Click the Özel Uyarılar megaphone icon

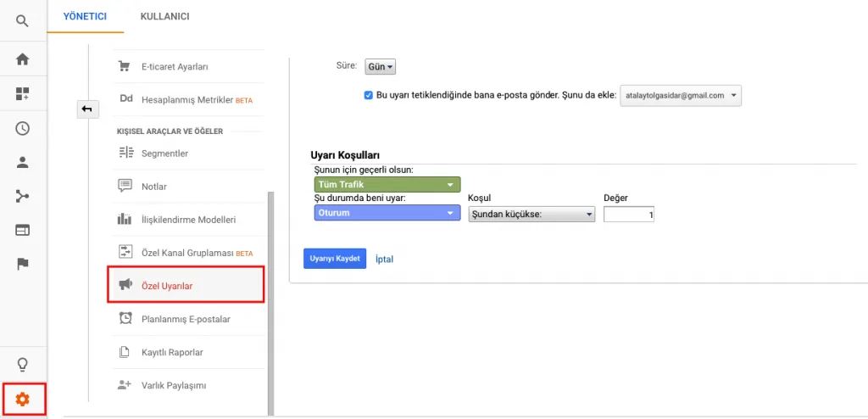(x=125, y=285)
